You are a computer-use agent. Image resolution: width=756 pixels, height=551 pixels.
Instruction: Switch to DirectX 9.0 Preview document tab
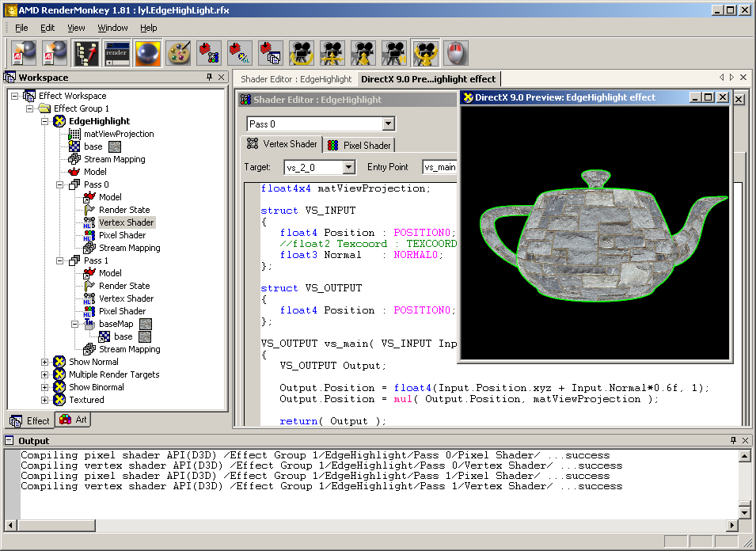pyautogui.click(x=428, y=79)
